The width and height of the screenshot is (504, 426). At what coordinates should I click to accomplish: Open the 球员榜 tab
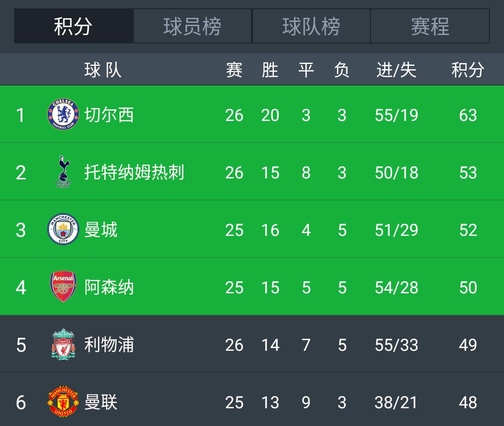[192, 26]
